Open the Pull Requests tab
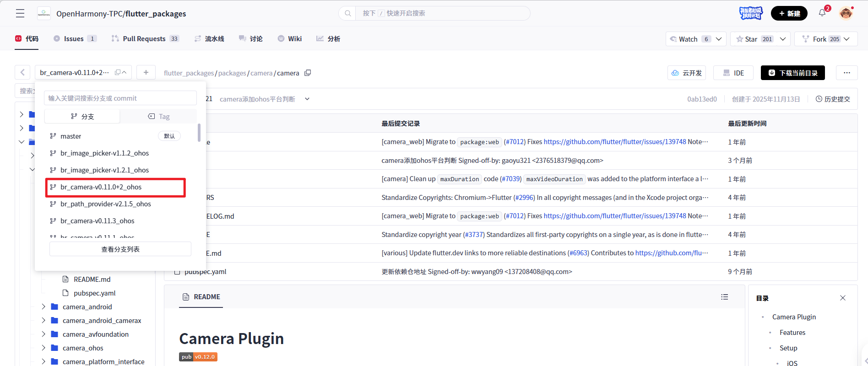The height and width of the screenshot is (366, 868). point(145,39)
